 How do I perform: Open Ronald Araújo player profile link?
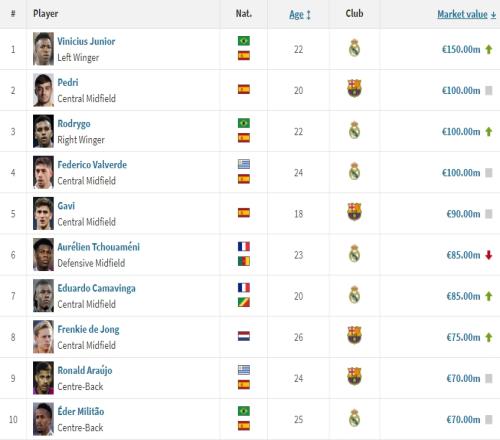tap(85, 371)
